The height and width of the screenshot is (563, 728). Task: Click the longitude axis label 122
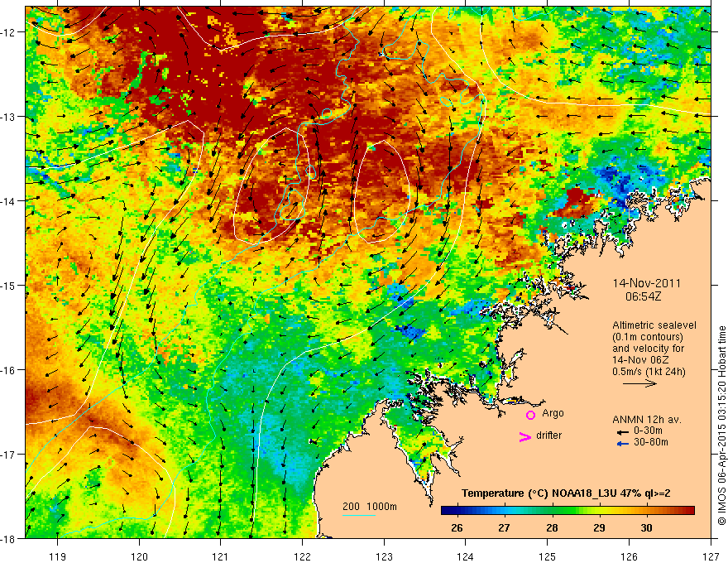pos(302,556)
